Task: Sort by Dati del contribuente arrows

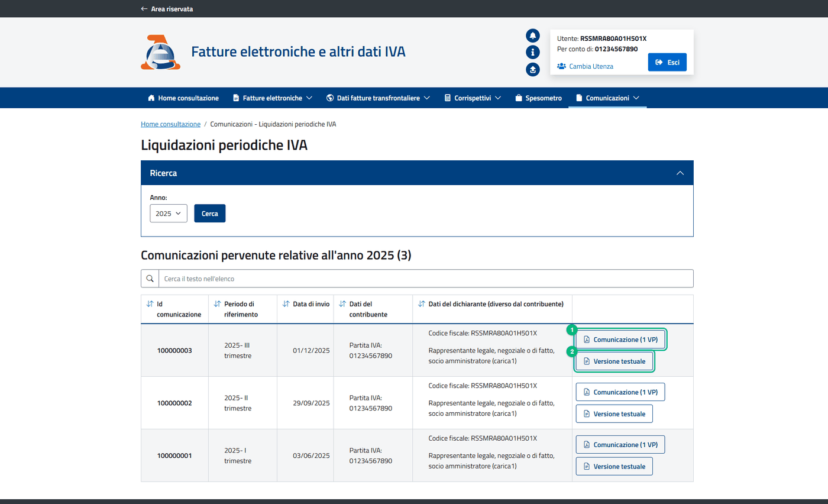Action: 342,304
